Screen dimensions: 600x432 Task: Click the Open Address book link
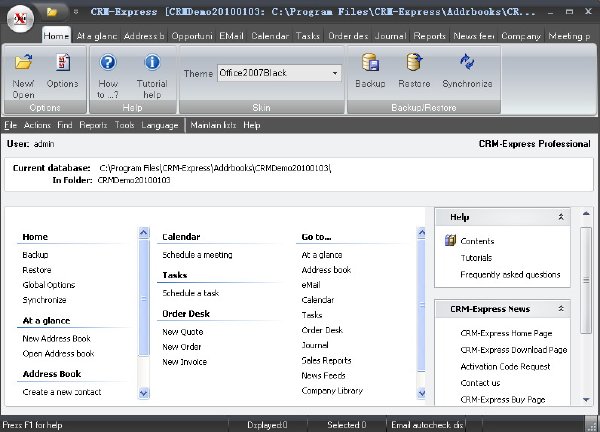pos(58,353)
